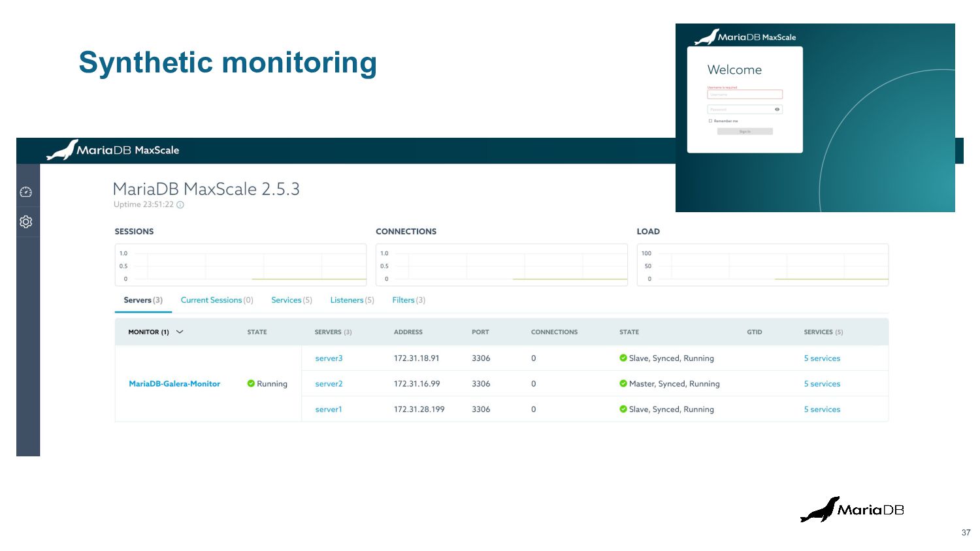Click the GTID column header
The width and height of the screenshot is (980, 551).
point(755,332)
